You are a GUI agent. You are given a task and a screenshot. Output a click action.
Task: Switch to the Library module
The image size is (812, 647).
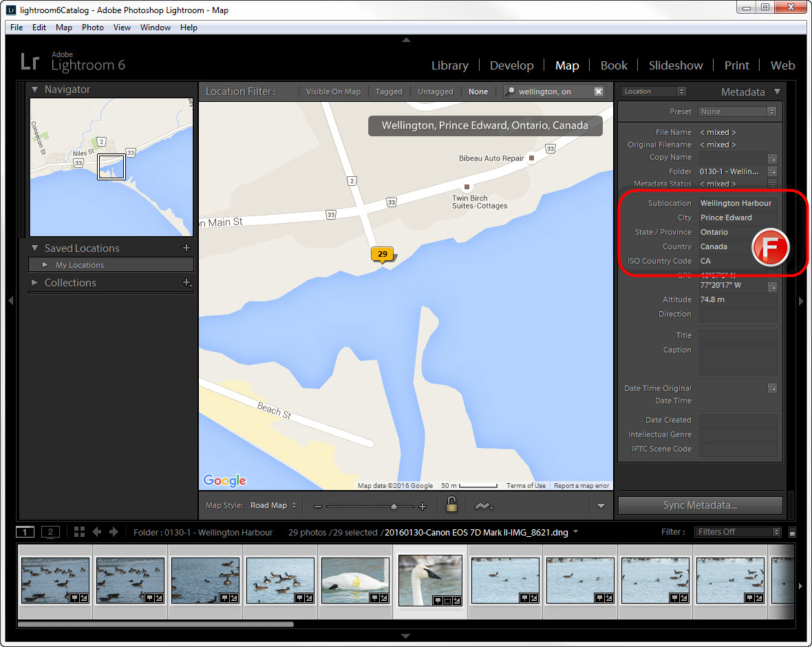(449, 65)
